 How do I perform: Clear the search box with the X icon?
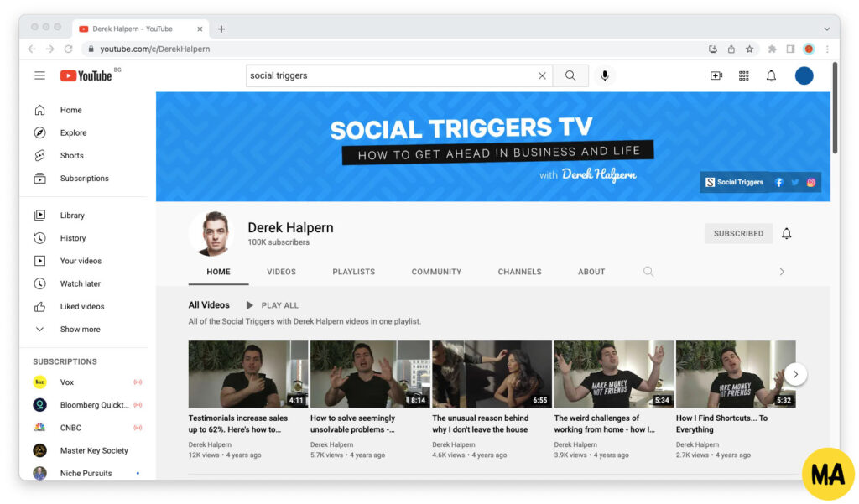click(x=542, y=75)
